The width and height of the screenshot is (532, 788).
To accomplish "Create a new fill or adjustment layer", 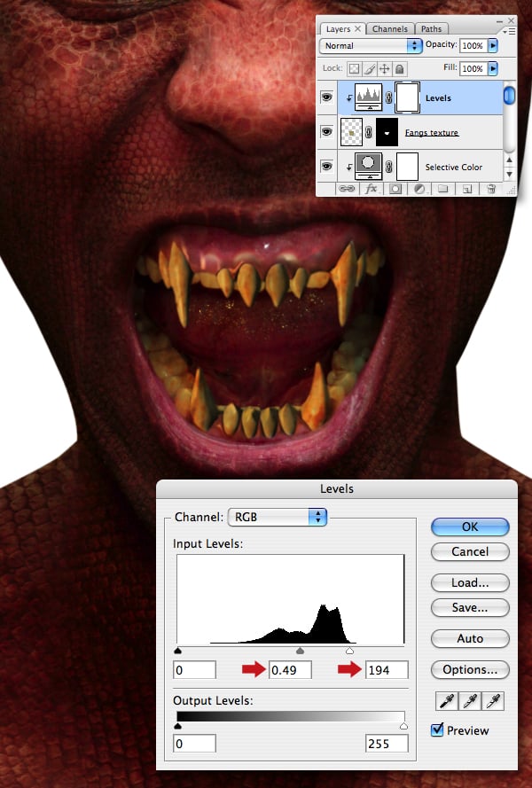I will tap(419, 189).
